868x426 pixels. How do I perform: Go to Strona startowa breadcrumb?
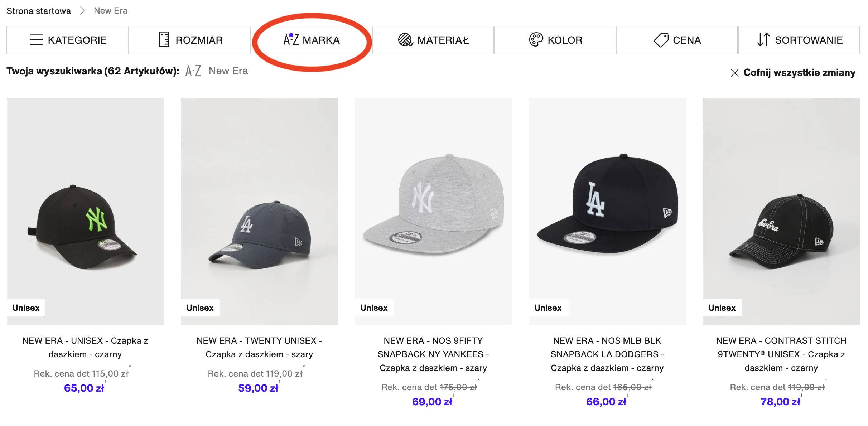tap(39, 11)
